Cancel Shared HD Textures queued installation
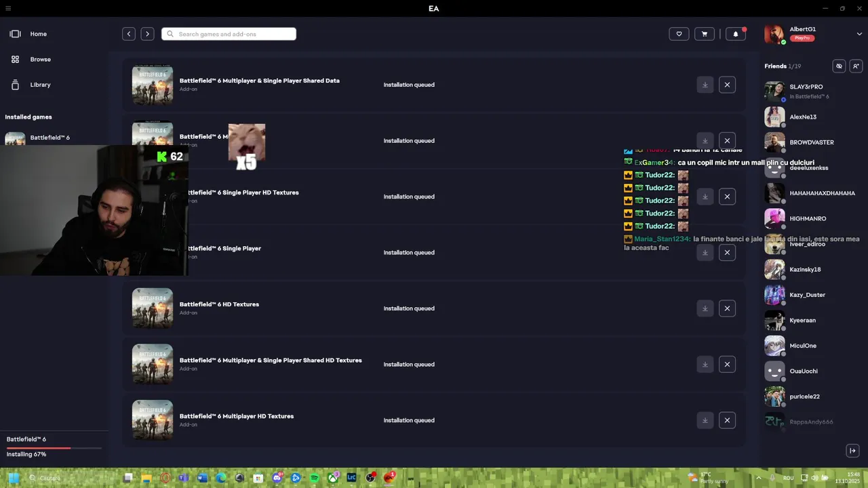The image size is (868, 488). (x=727, y=365)
